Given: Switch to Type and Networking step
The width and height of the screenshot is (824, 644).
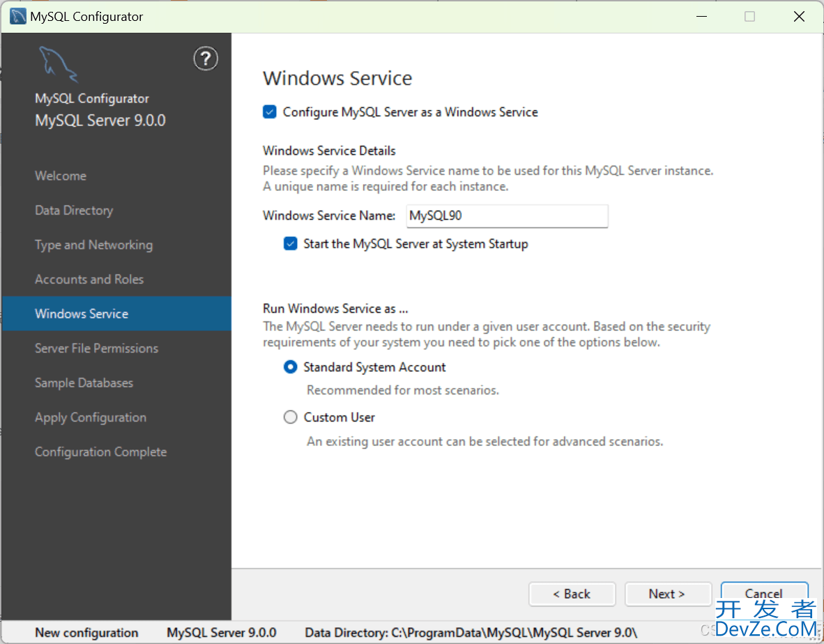Looking at the screenshot, I should coord(94,245).
